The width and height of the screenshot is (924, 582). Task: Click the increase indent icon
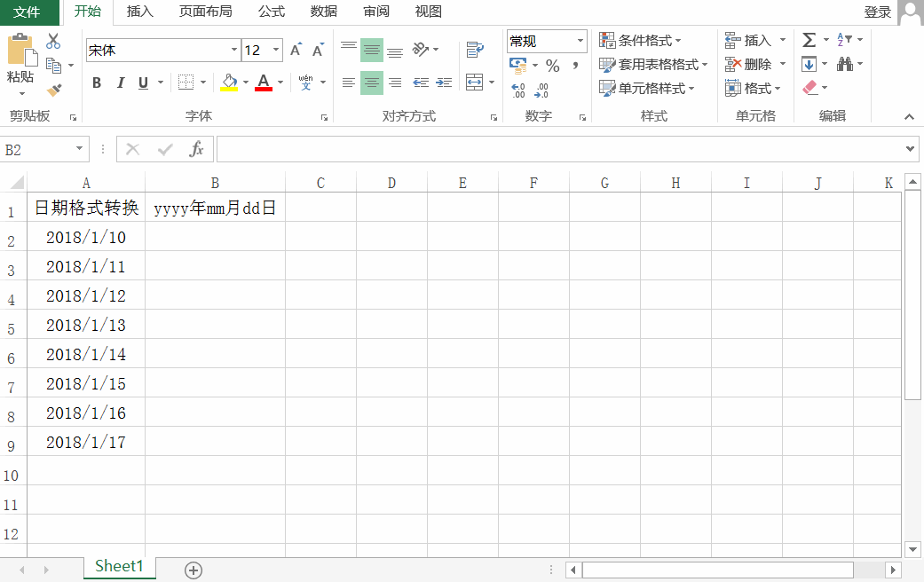(x=444, y=83)
